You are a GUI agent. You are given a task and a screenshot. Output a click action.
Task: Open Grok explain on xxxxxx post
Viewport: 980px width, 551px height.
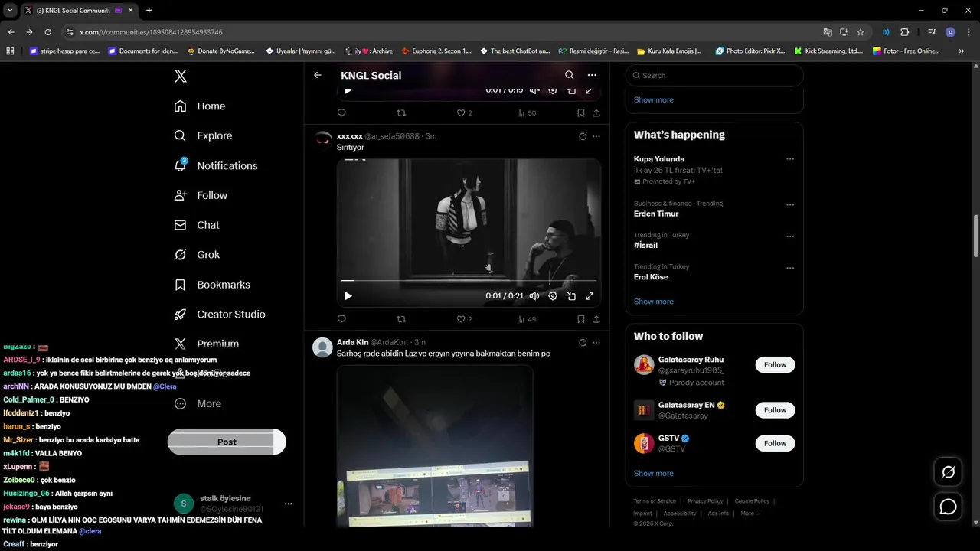tap(583, 136)
